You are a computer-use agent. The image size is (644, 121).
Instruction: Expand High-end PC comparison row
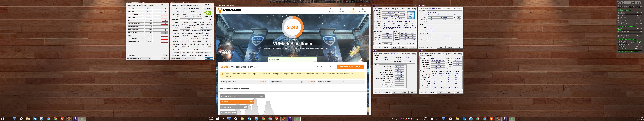[234, 107]
